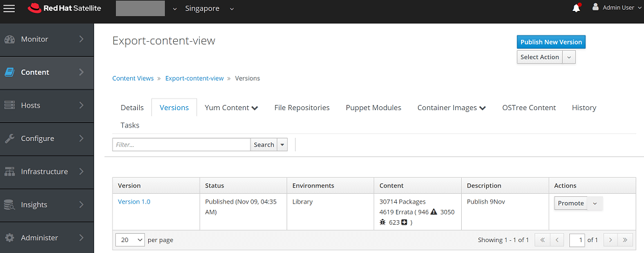Click Publish New Version button
644x253 pixels.
tap(551, 42)
